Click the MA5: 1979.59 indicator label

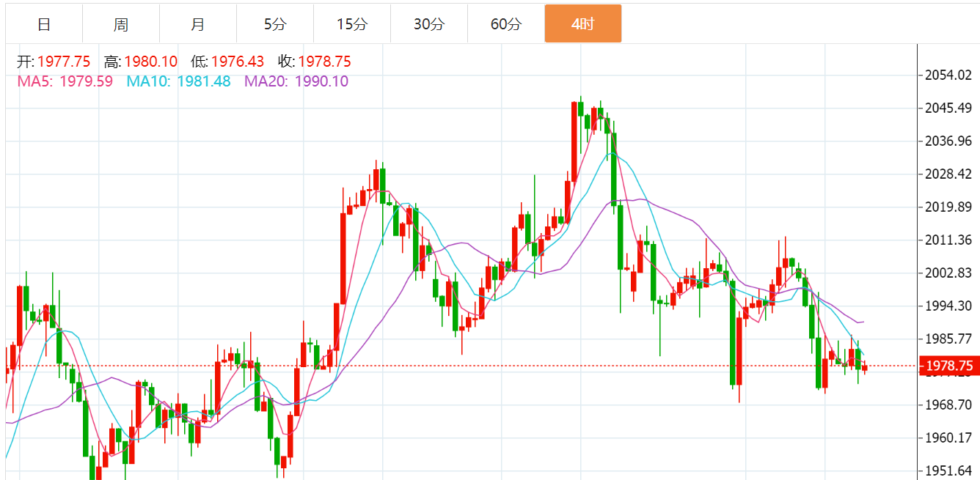pyautogui.click(x=65, y=81)
